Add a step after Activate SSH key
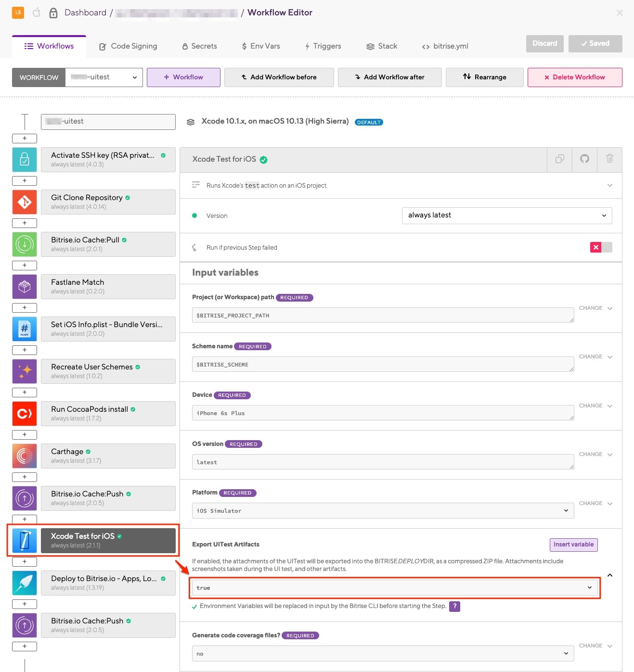The height and width of the screenshot is (672, 634). click(25, 181)
